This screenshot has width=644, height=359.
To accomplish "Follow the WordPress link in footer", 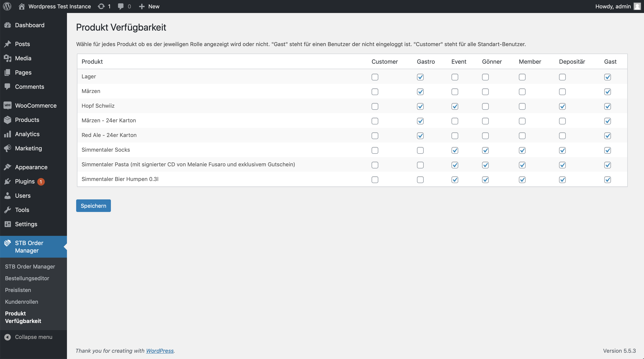I will tap(160, 351).
